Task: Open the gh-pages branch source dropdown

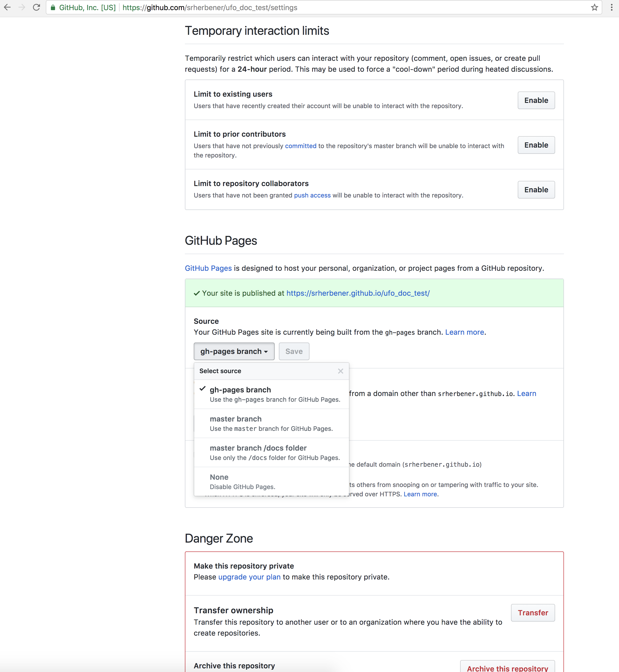Action: point(234,351)
